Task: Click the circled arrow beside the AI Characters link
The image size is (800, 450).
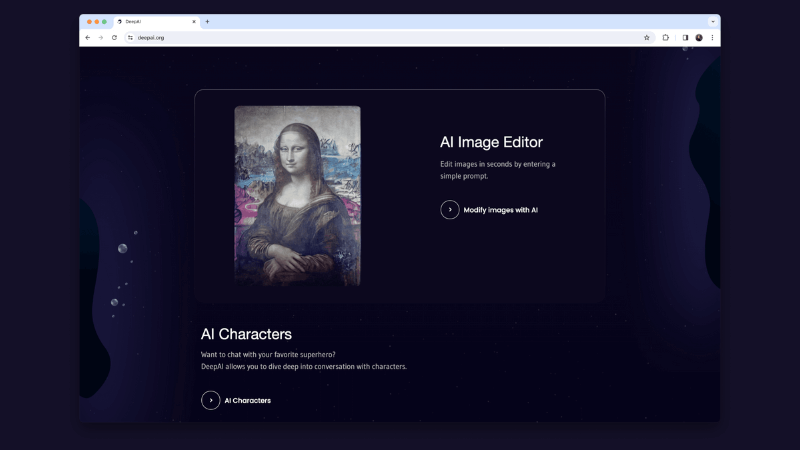Action: [x=210, y=401]
